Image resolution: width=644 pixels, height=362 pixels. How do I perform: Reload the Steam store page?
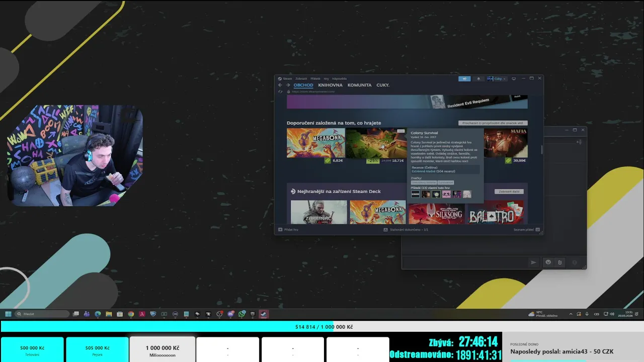point(280,92)
